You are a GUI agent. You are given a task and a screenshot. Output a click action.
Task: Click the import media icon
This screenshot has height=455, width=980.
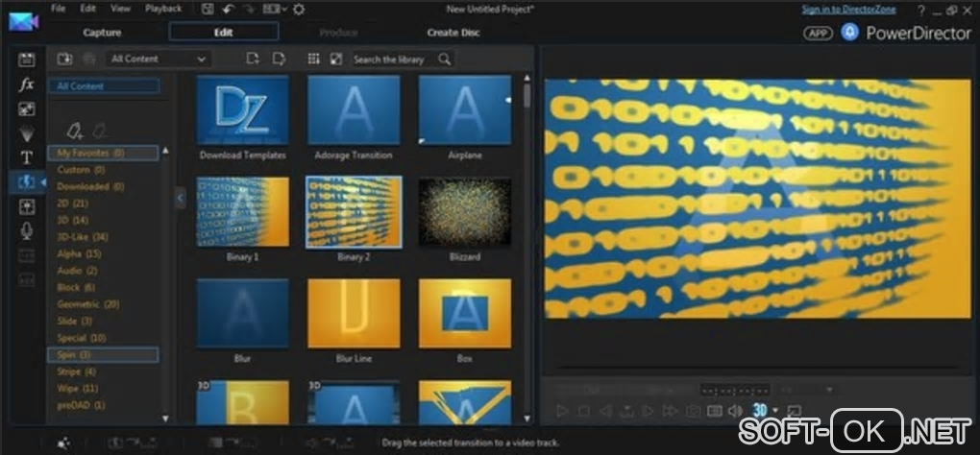(65, 59)
